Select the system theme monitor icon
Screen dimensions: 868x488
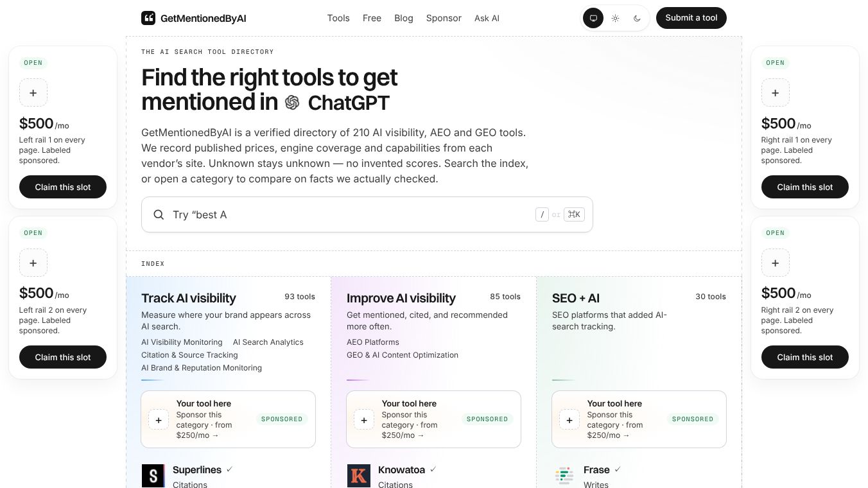[593, 18]
